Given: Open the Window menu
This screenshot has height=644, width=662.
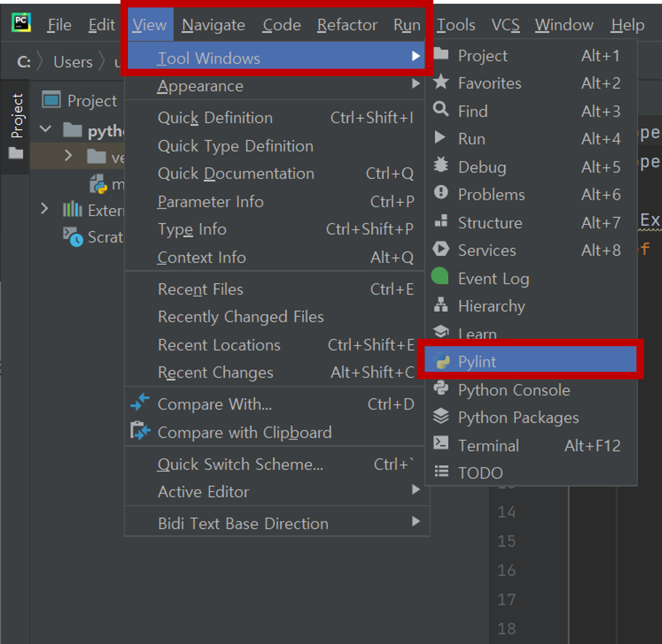Looking at the screenshot, I should coord(564,25).
